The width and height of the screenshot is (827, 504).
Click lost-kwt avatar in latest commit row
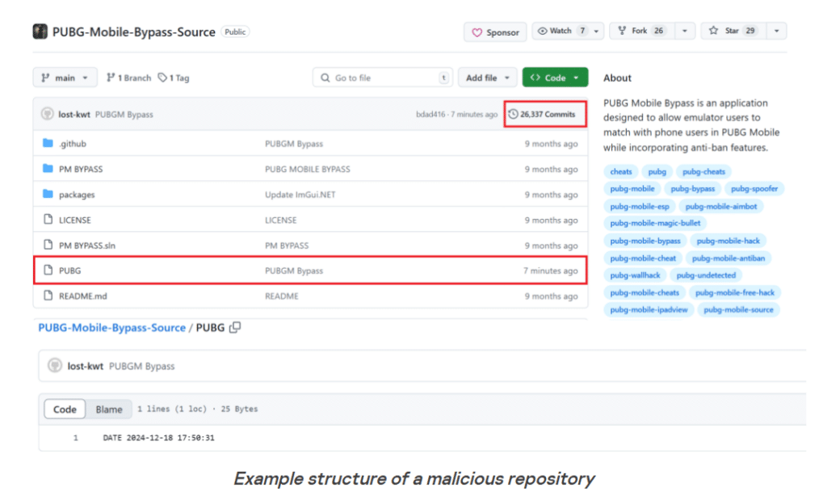coord(48,114)
